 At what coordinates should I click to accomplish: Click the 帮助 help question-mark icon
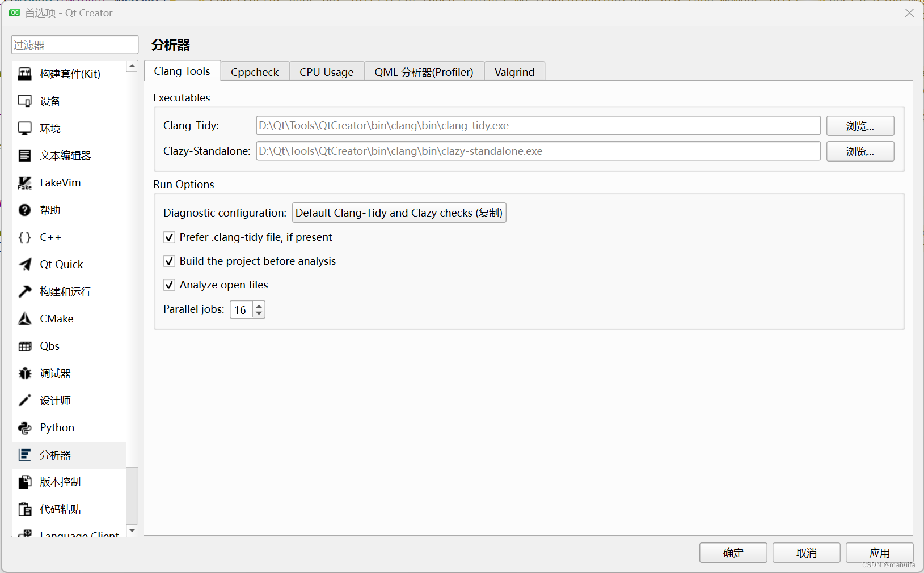coord(25,210)
